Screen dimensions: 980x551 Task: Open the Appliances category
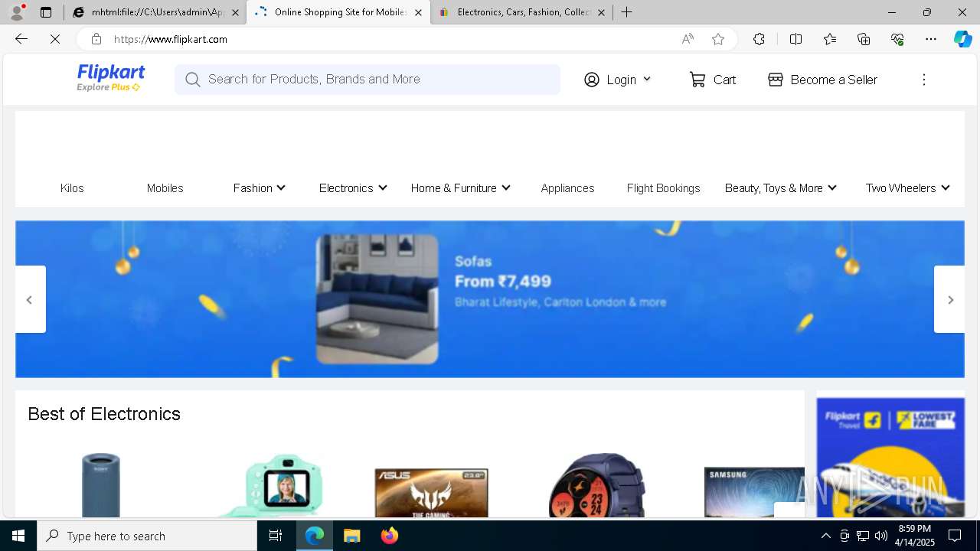tap(567, 188)
